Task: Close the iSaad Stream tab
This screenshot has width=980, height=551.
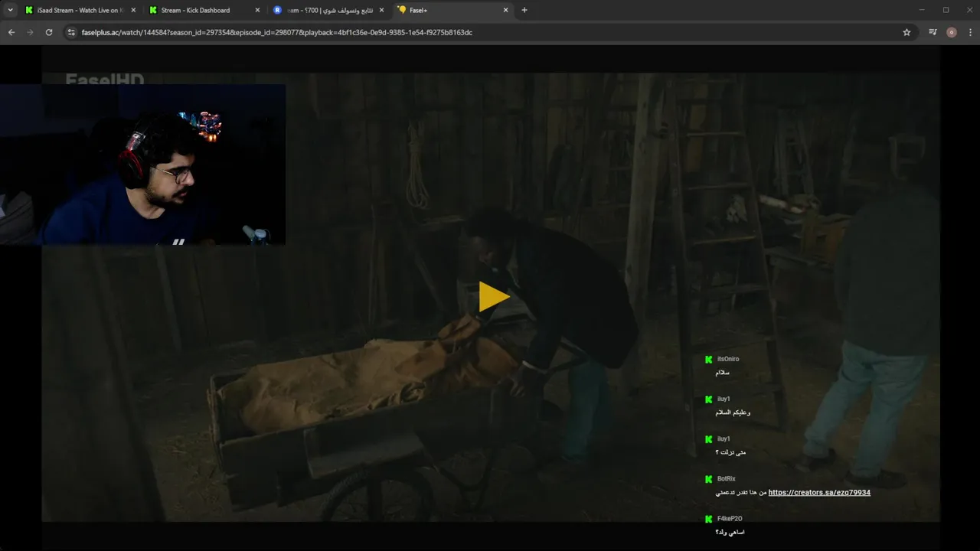Action: [x=133, y=10]
